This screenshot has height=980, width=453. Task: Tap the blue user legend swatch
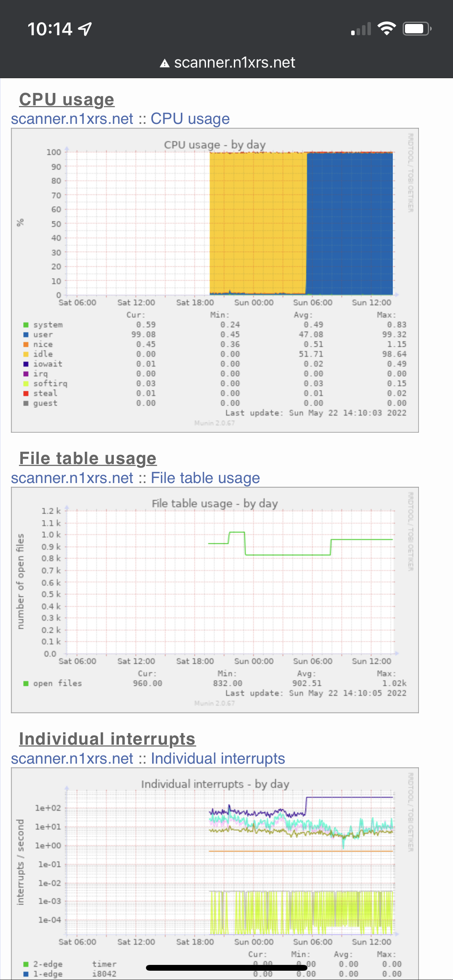click(x=26, y=334)
